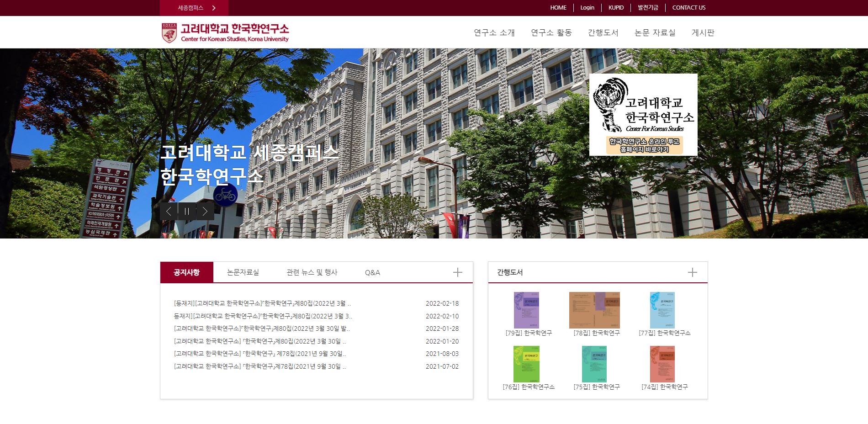
Task: Open volume 76 green book cover
Action: tap(526, 364)
